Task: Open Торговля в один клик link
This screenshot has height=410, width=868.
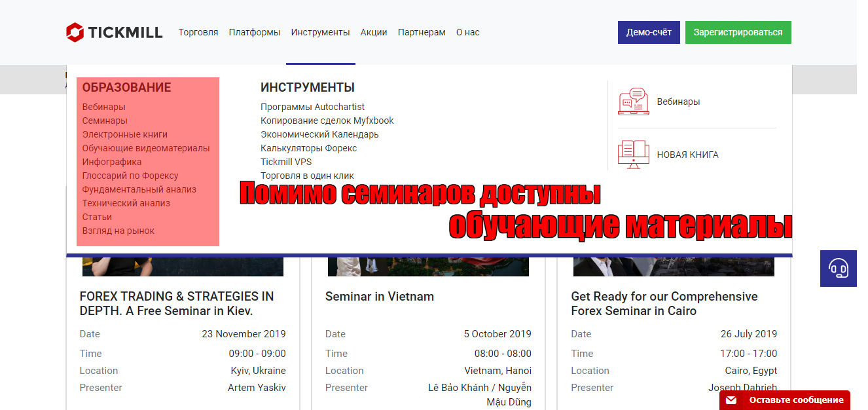Action: [307, 176]
